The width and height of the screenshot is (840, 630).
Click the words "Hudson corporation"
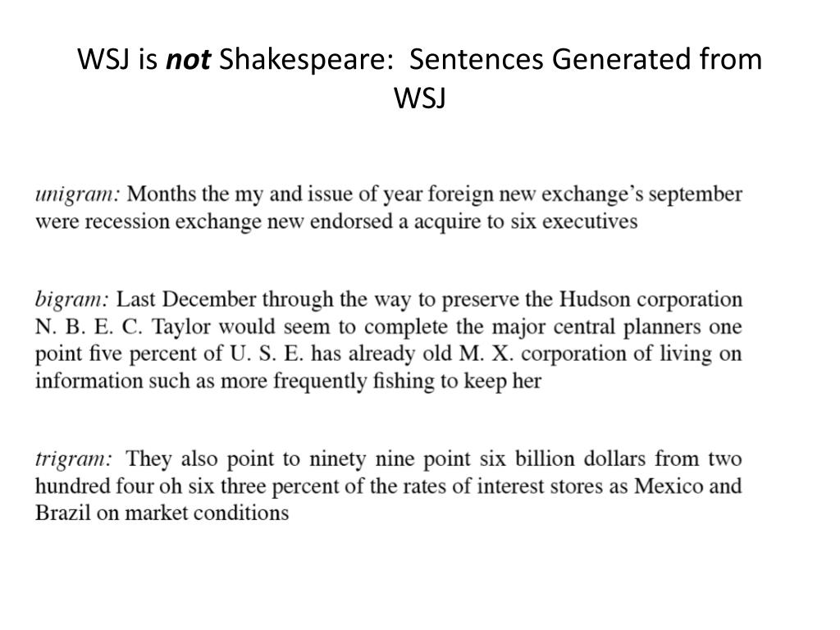click(651, 300)
